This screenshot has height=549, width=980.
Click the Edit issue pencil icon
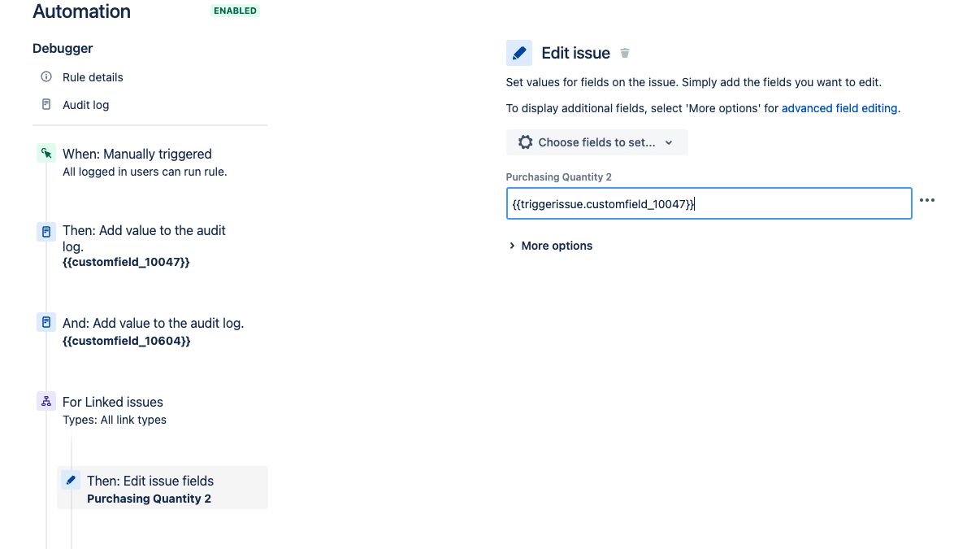(519, 52)
